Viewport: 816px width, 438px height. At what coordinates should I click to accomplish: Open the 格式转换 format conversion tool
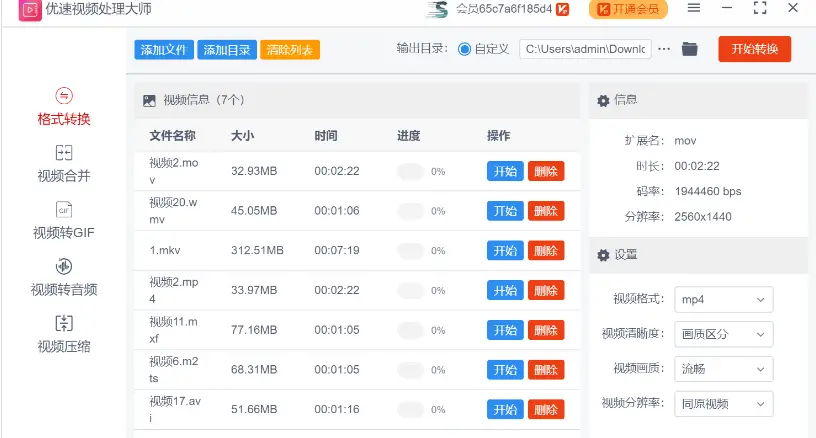coord(64,107)
